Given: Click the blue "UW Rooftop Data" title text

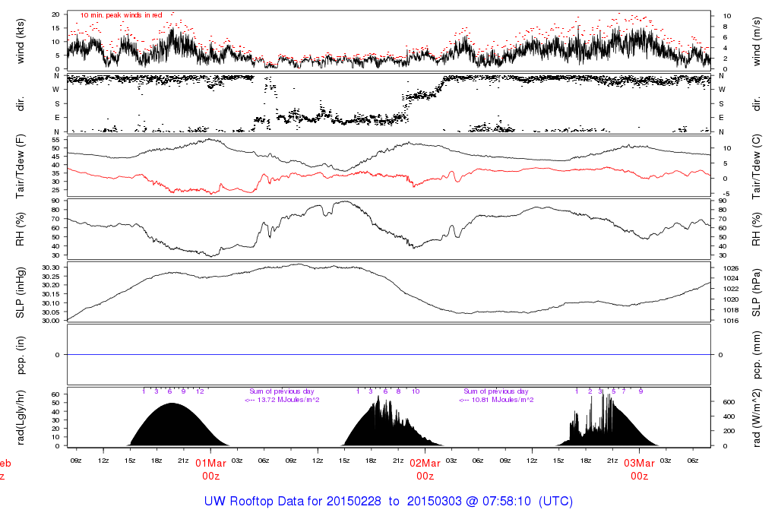Looking at the screenshot, I should pyautogui.click(x=388, y=502).
